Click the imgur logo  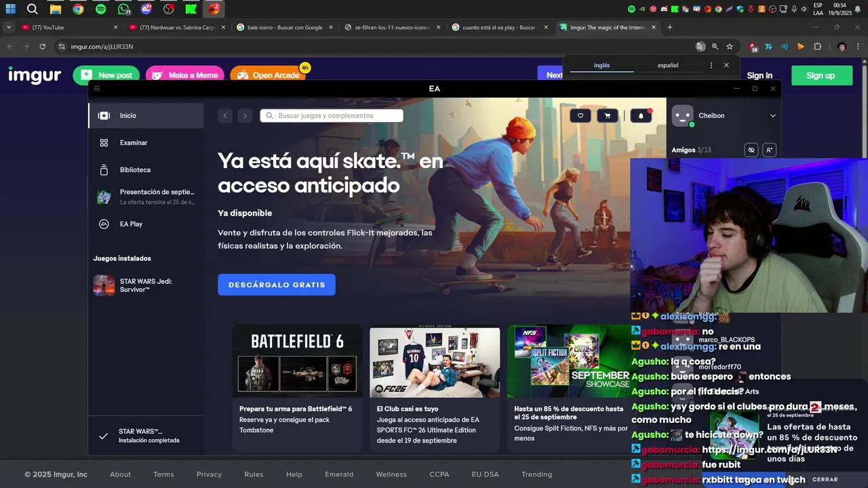pos(35,75)
